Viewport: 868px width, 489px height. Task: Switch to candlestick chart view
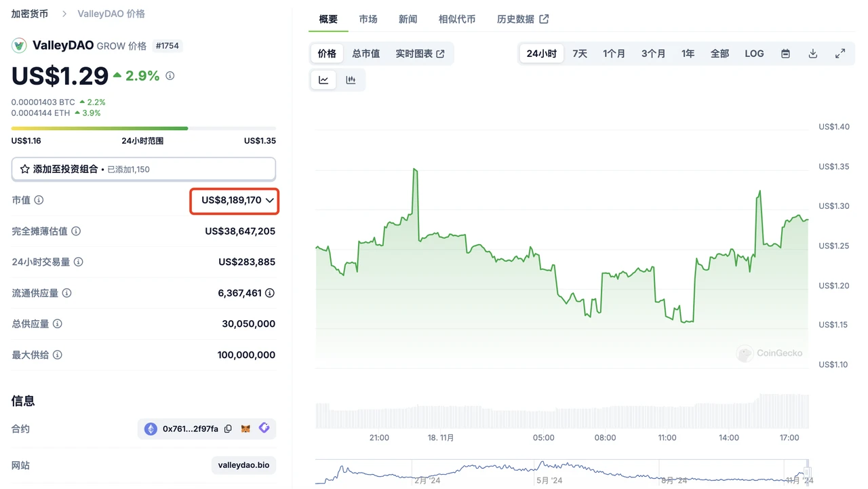[x=351, y=79]
